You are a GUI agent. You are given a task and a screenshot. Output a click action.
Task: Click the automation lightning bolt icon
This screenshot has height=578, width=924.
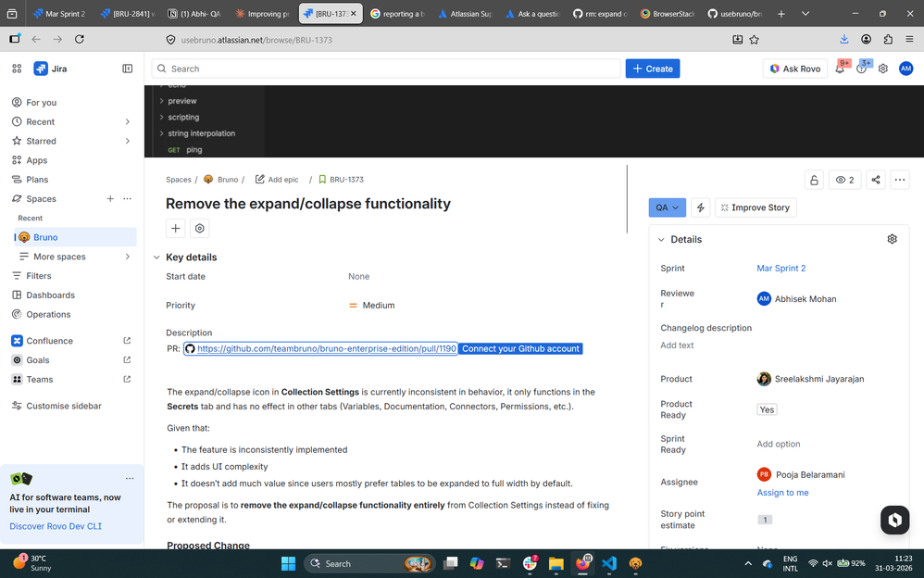pyautogui.click(x=700, y=207)
